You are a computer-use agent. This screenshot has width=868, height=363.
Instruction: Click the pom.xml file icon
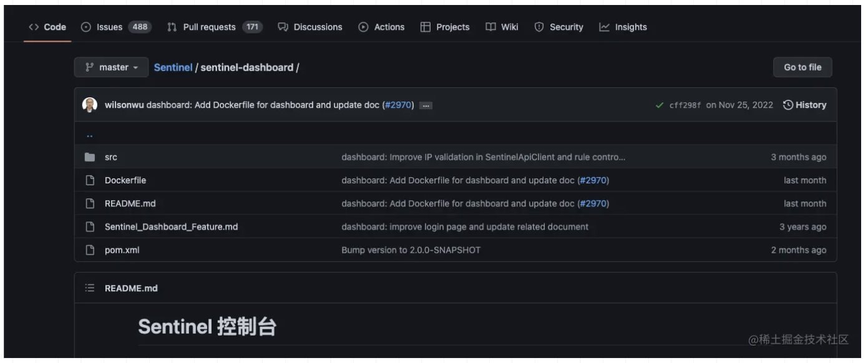(x=90, y=250)
